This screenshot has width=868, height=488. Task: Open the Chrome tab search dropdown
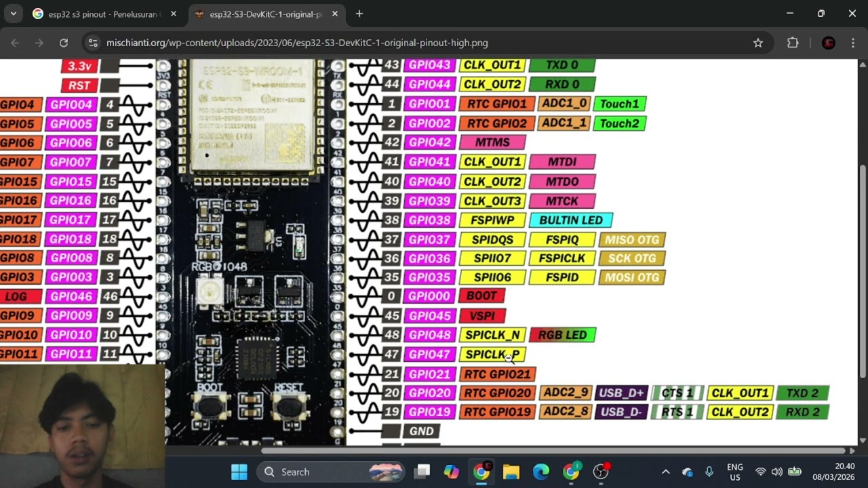[13, 14]
